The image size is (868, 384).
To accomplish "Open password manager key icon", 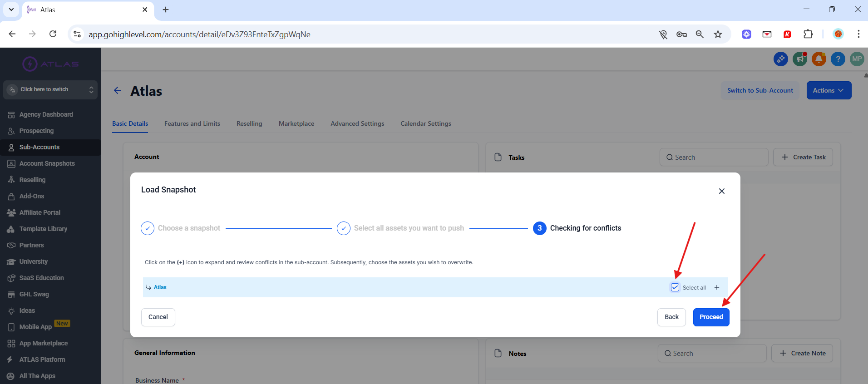I will point(681,34).
